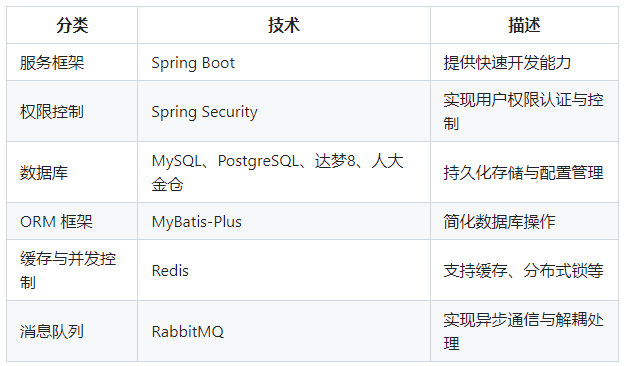The width and height of the screenshot is (624, 366).
Task: Click the 持久化存储与配置管理 description
Action: click(x=523, y=173)
